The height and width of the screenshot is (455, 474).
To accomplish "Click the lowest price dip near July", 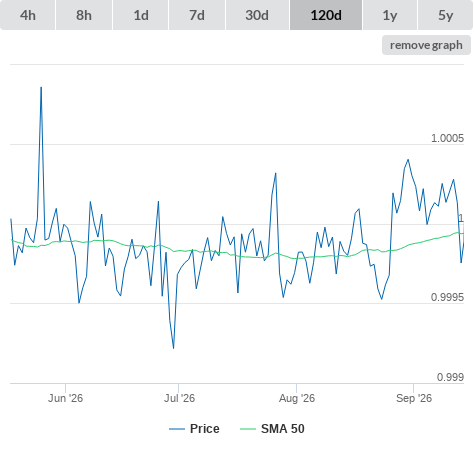I will click(x=173, y=348).
